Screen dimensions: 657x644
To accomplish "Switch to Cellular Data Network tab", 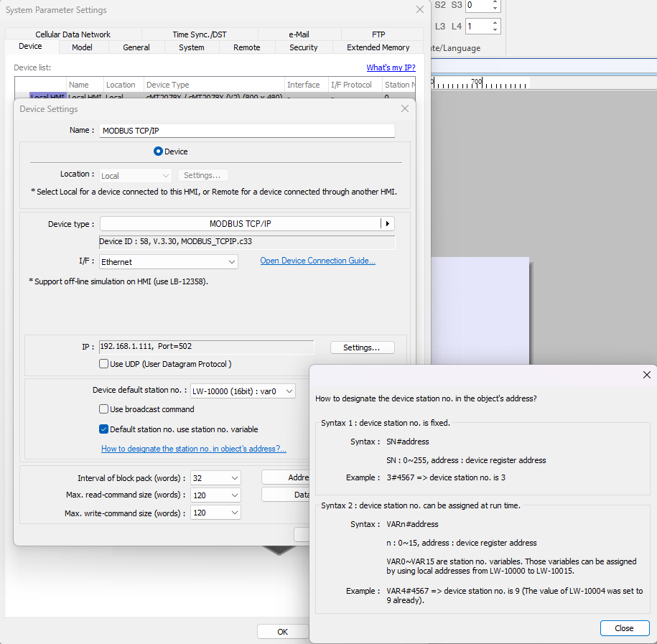I will 73,34.
